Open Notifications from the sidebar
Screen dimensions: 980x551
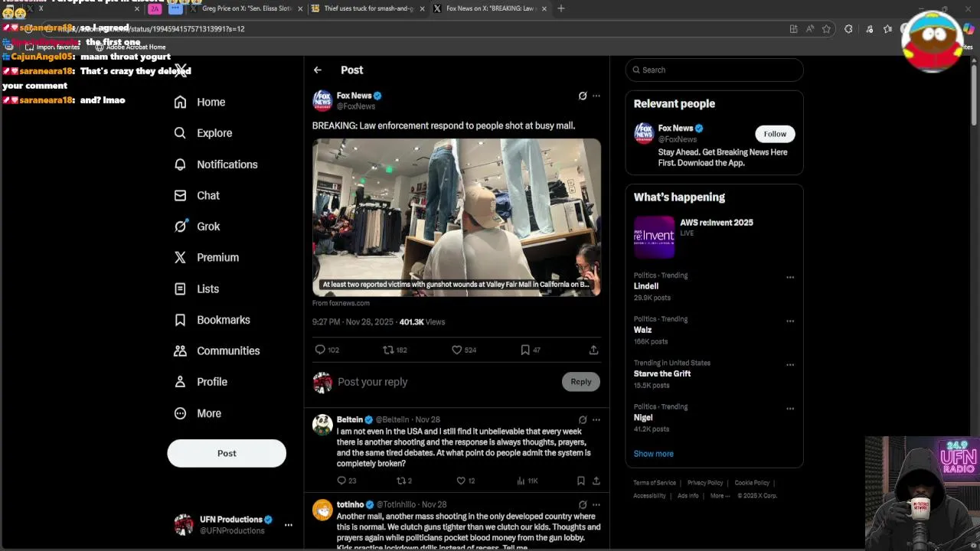click(x=216, y=165)
